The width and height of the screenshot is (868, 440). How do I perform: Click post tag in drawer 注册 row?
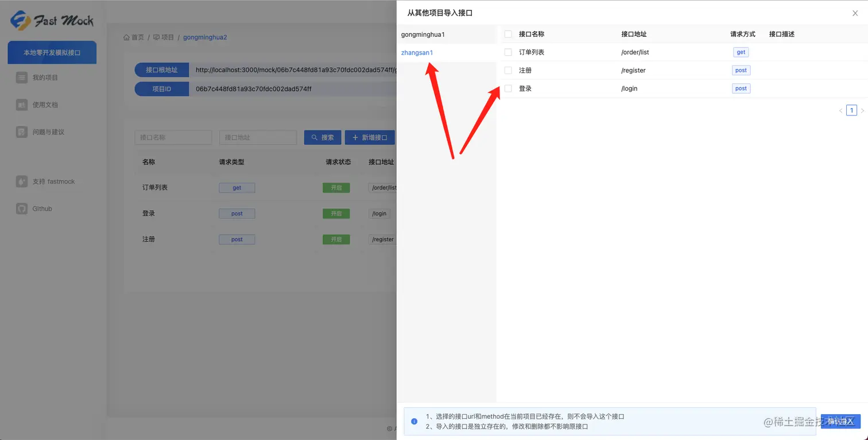[741, 70]
